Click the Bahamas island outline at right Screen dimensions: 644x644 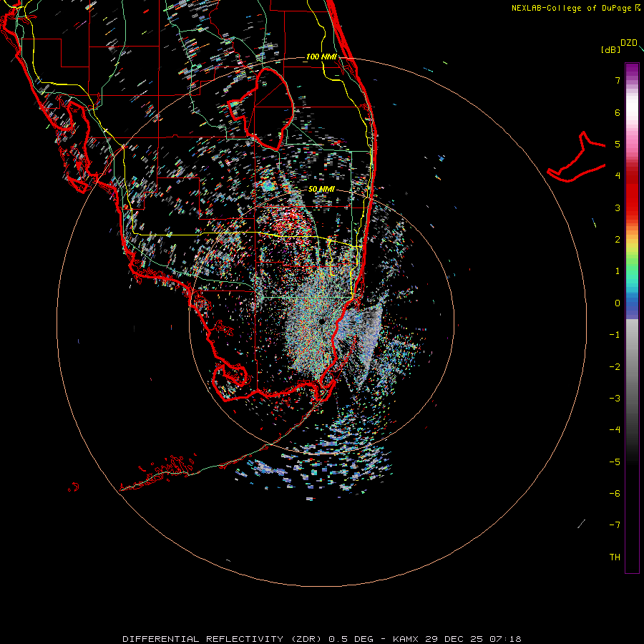pyautogui.click(x=576, y=157)
